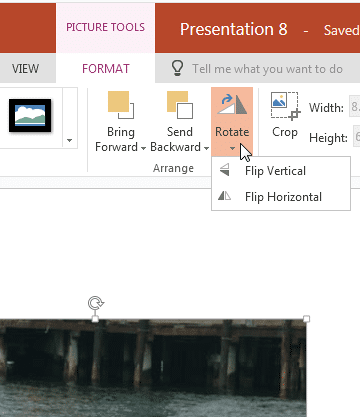The height and width of the screenshot is (417, 360).
Task: Open the FORMAT ribbon tab
Action: click(x=106, y=69)
